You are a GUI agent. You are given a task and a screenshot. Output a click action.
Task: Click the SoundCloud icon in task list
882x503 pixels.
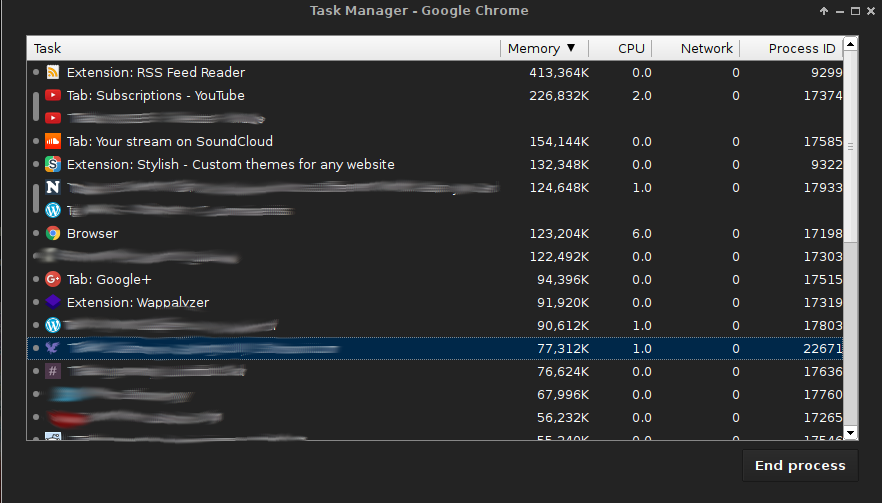click(53, 142)
